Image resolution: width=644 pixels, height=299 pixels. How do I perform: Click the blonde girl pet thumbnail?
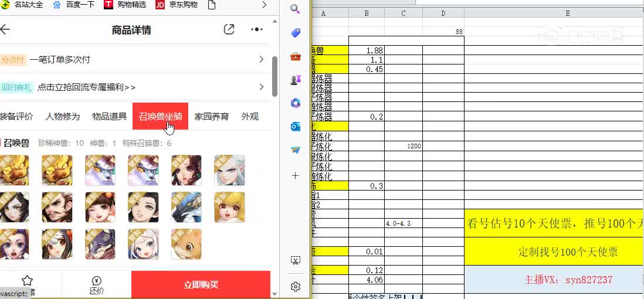click(x=229, y=207)
